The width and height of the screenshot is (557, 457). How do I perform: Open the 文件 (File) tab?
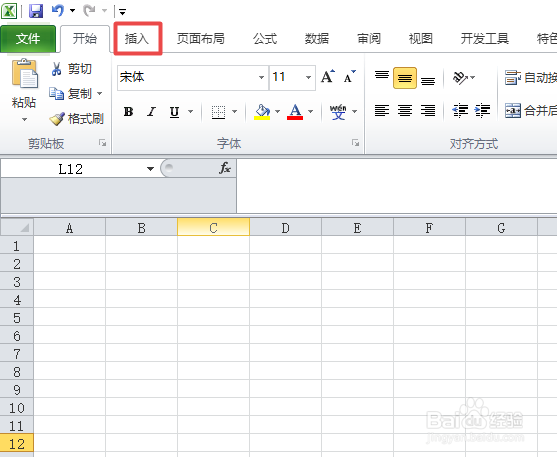(28, 38)
